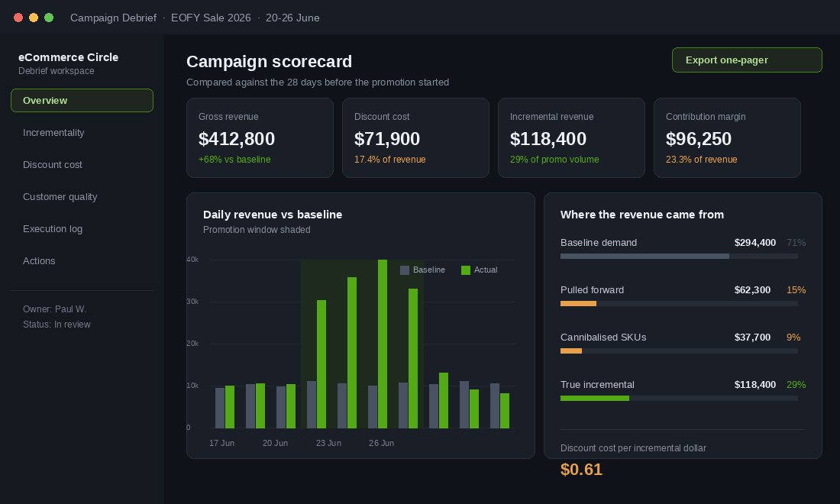Click the green maximize window button
The height and width of the screenshot is (504, 840).
pos(49,18)
